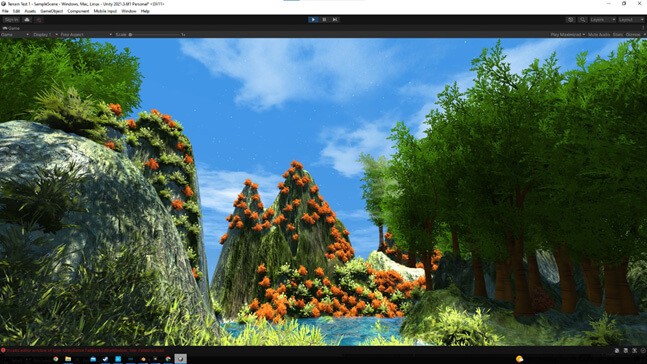
Task: Open the version control icon next to cloud
Action: (x=39, y=19)
